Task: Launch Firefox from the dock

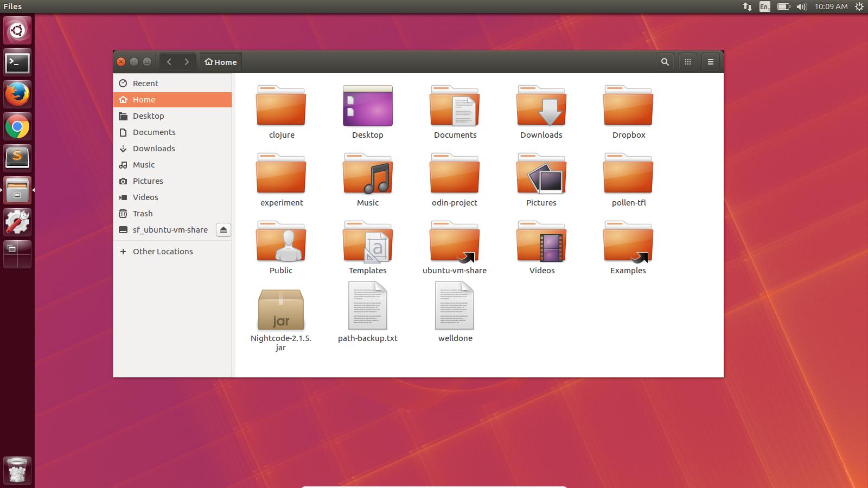Action: coord(17,94)
